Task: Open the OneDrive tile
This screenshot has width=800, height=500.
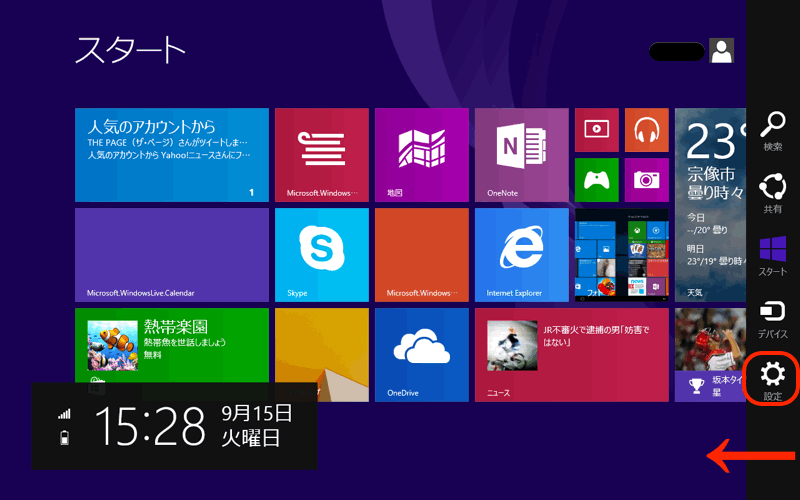Action: coord(421,354)
